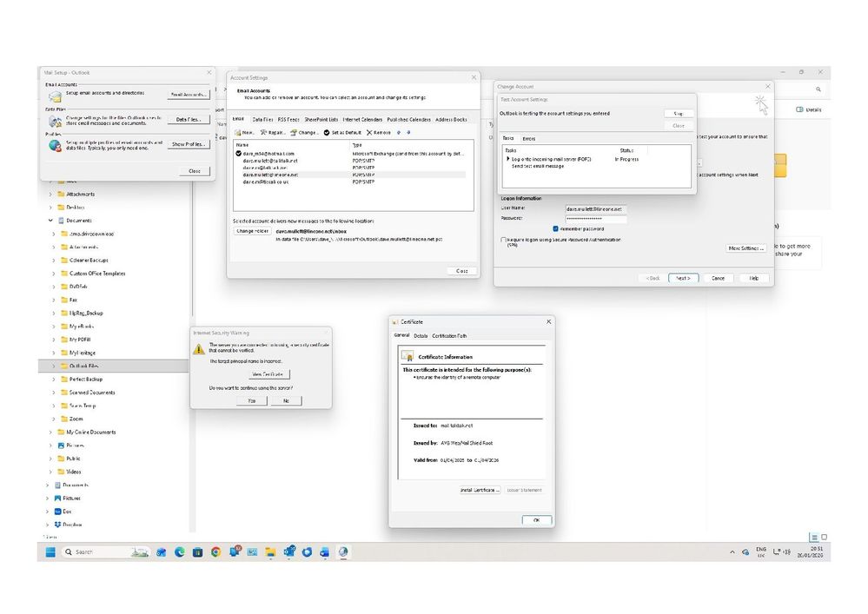
Task: Open File Explorer from taskbar
Action: coord(270,551)
